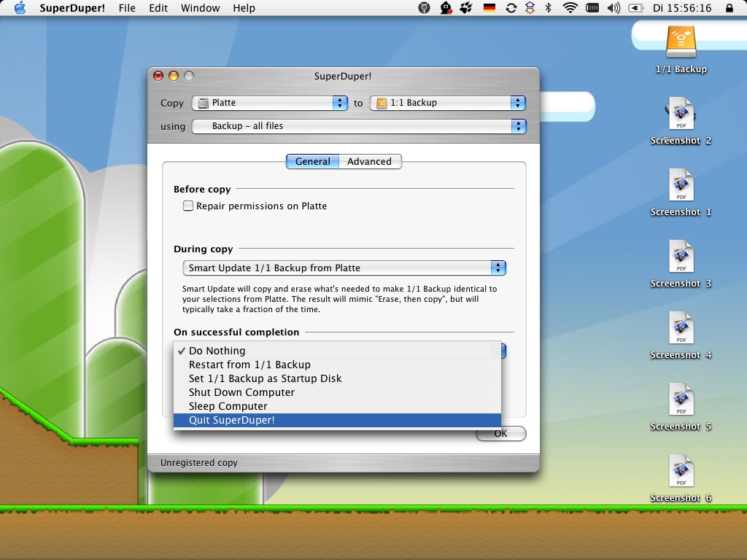Switch to the Advanced tab

(370, 161)
